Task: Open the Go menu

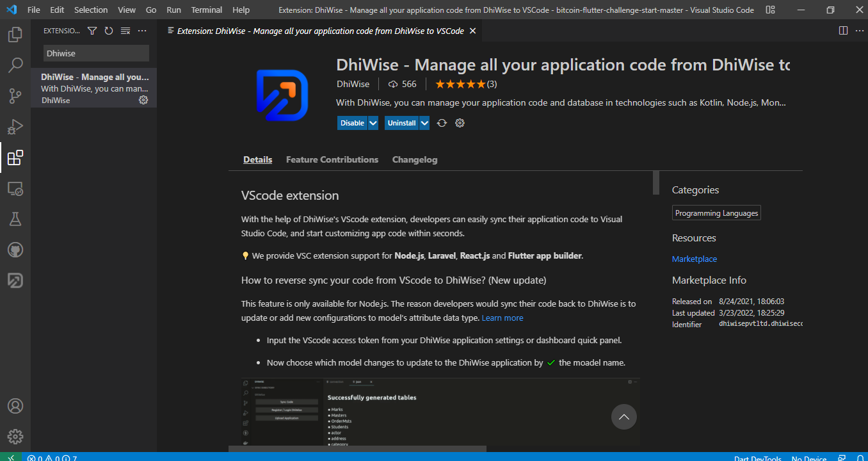Action: (x=151, y=10)
